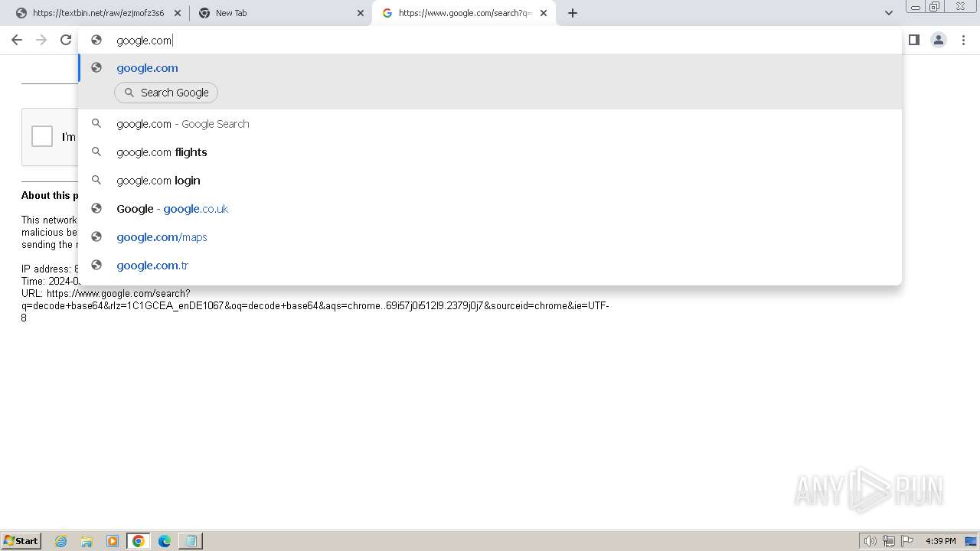Open the Google - google.co.uk suggestion
This screenshot has height=551, width=980.
[490, 209]
